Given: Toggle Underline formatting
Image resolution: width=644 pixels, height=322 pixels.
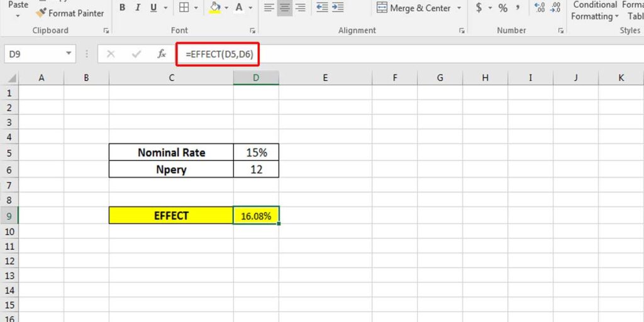Looking at the screenshot, I should click(x=153, y=8).
